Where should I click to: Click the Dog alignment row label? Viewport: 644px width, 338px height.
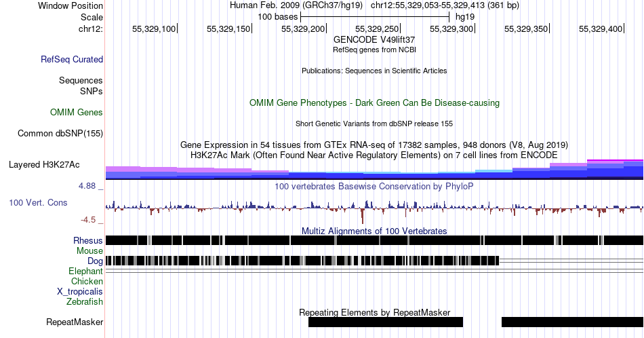[95, 261]
